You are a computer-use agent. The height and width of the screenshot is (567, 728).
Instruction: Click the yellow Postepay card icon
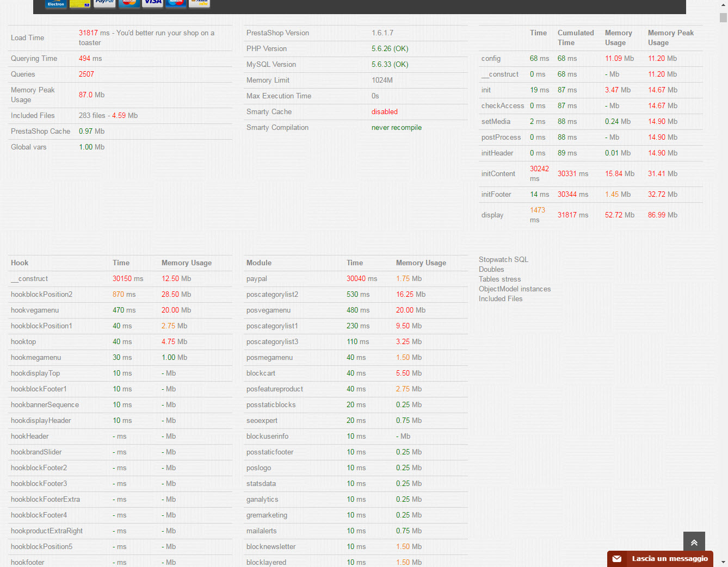80,4
